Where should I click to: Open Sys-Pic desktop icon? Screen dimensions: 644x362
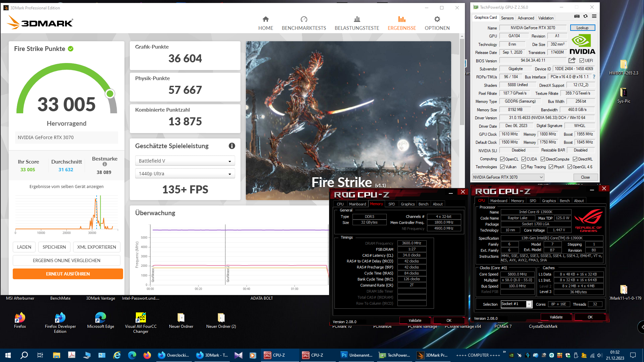coord(624,96)
